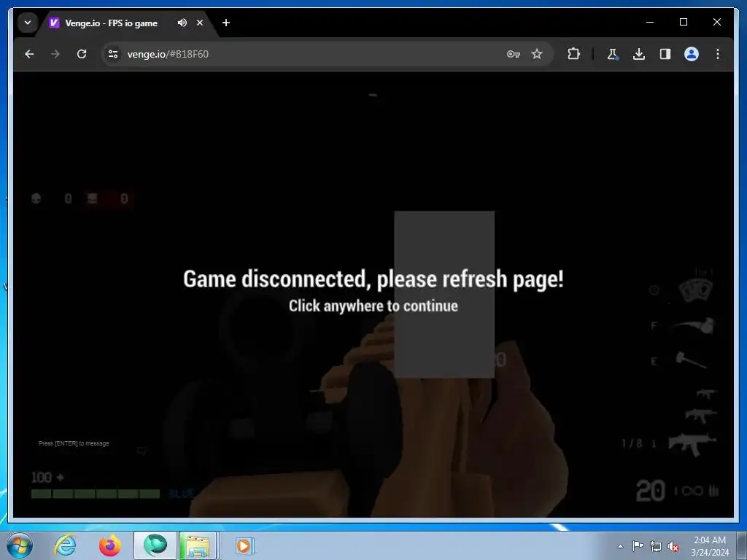Click the forward navigation arrow
This screenshot has width=747, height=560.
pyautogui.click(x=55, y=54)
